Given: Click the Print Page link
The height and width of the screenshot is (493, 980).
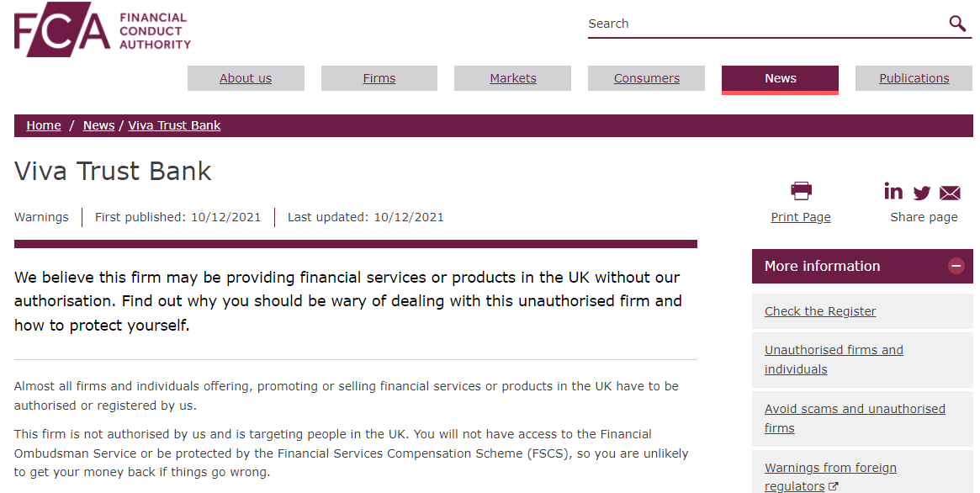Looking at the screenshot, I should click(x=801, y=217).
